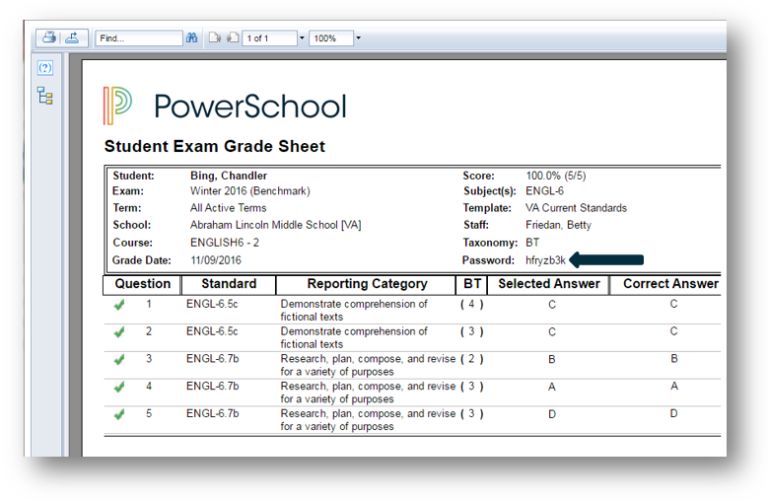Select question 4's 'Research, plan, compose' category text
This screenshot has height=502, width=768.
click(x=368, y=392)
